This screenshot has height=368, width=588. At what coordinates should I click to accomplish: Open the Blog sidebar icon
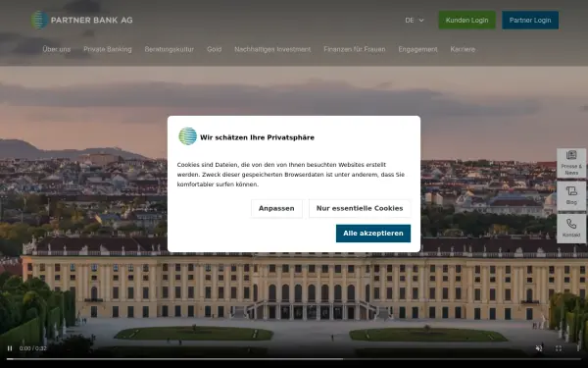[x=571, y=195]
